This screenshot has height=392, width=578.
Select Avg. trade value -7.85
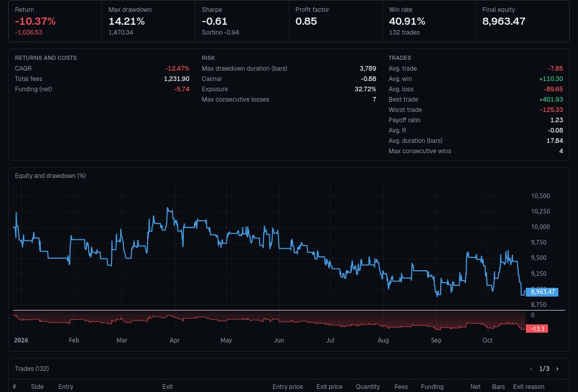[555, 69]
